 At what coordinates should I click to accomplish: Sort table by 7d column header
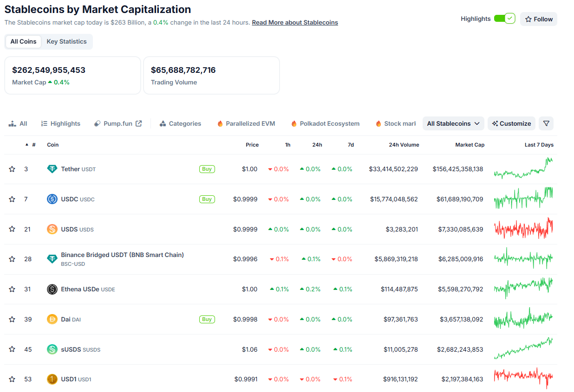point(351,145)
